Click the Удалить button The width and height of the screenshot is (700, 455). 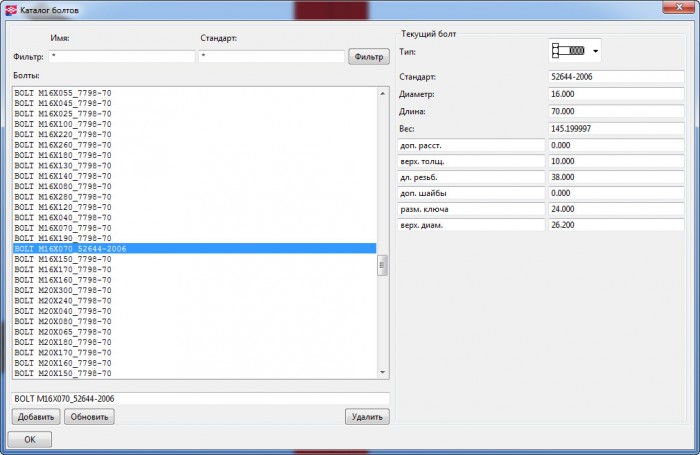(x=367, y=417)
